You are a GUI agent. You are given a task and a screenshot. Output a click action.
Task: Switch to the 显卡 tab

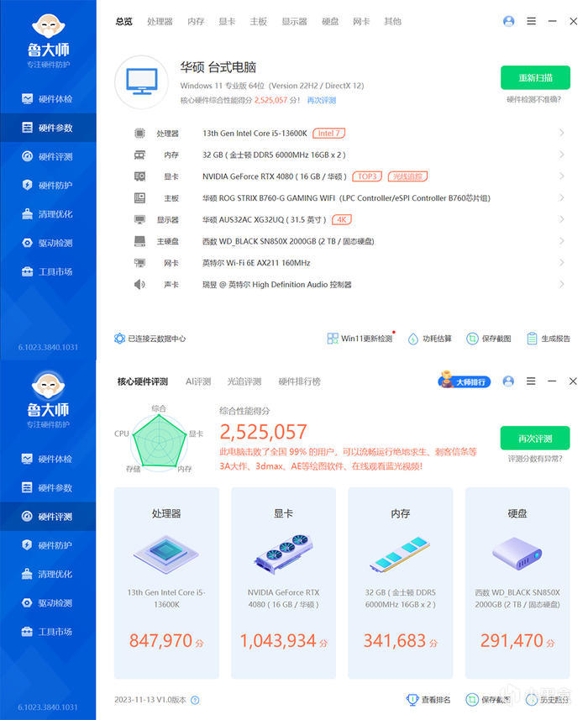pos(227,21)
